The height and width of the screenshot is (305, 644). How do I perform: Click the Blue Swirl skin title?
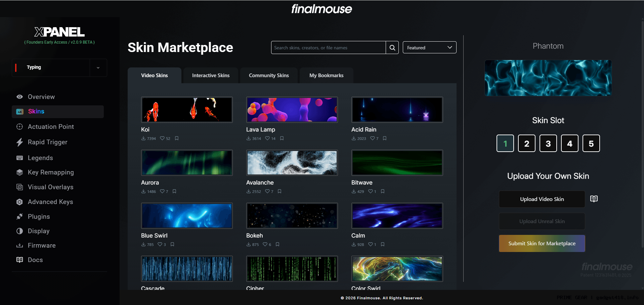click(154, 236)
